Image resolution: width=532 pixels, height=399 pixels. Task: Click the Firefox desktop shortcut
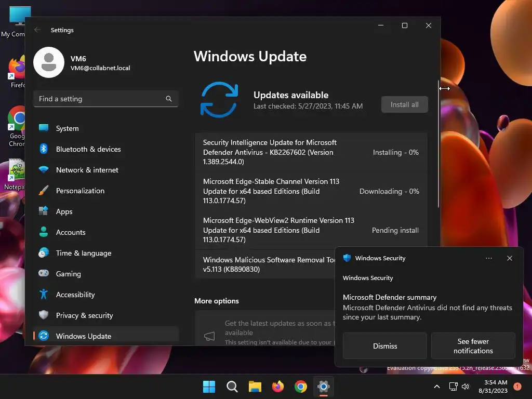16,72
